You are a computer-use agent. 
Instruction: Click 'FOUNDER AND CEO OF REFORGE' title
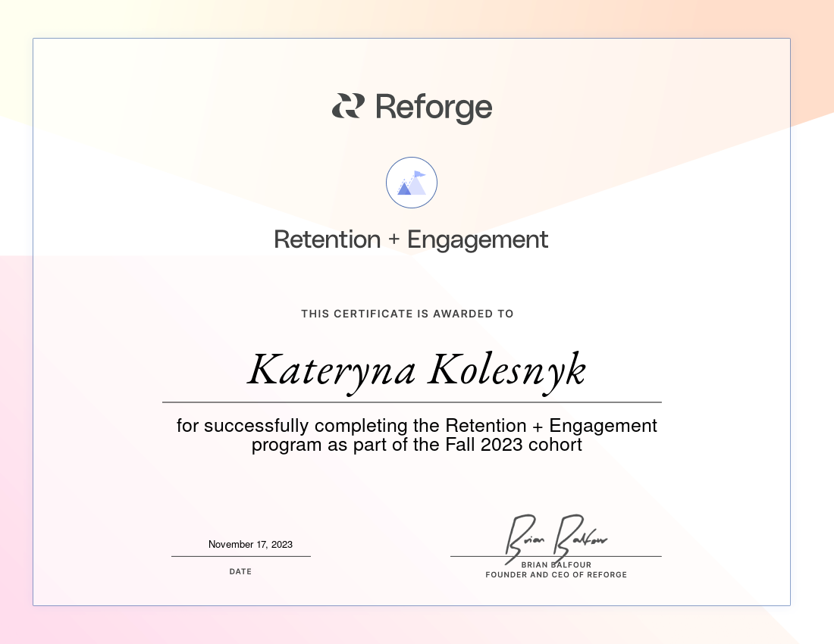(556, 575)
